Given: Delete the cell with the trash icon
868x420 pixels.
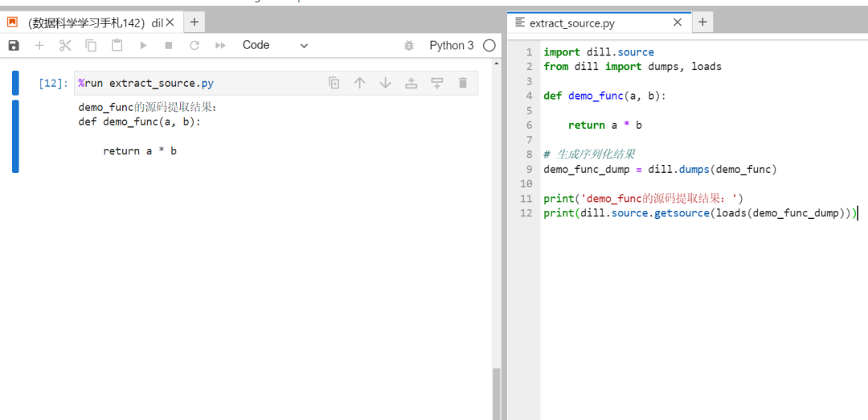Looking at the screenshot, I should click(463, 83).
